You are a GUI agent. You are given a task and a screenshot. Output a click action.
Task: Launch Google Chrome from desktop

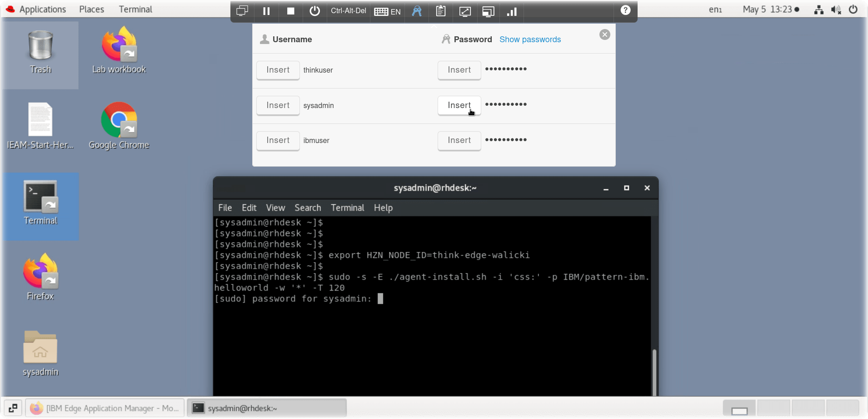point(119,126)
